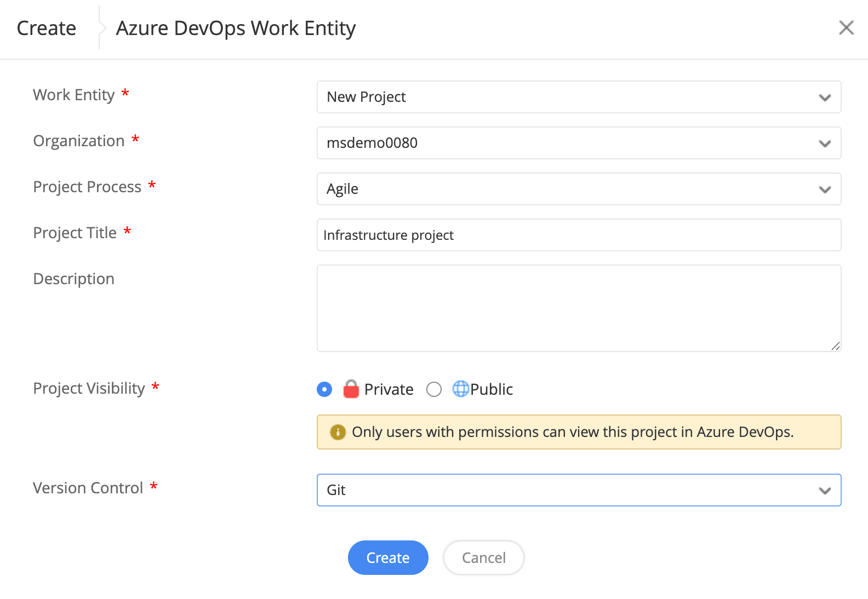Click the Azure DevOps Work Entity breadcrumb title
The width and height of the screenshot is (868, 599).
click(x=236, y=28)
